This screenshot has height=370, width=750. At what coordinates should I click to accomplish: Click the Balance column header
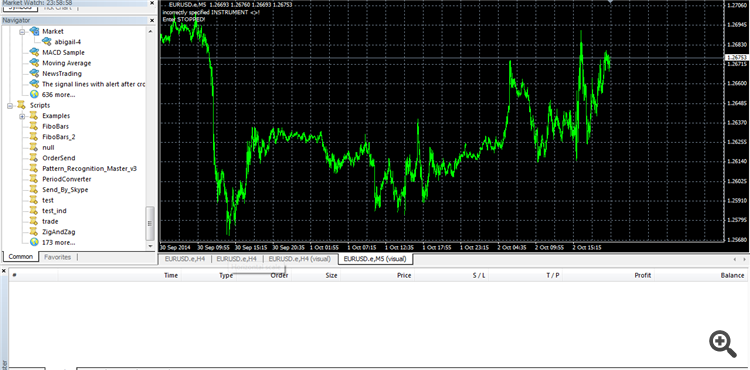pyautogui.click(x=732, y=275)
